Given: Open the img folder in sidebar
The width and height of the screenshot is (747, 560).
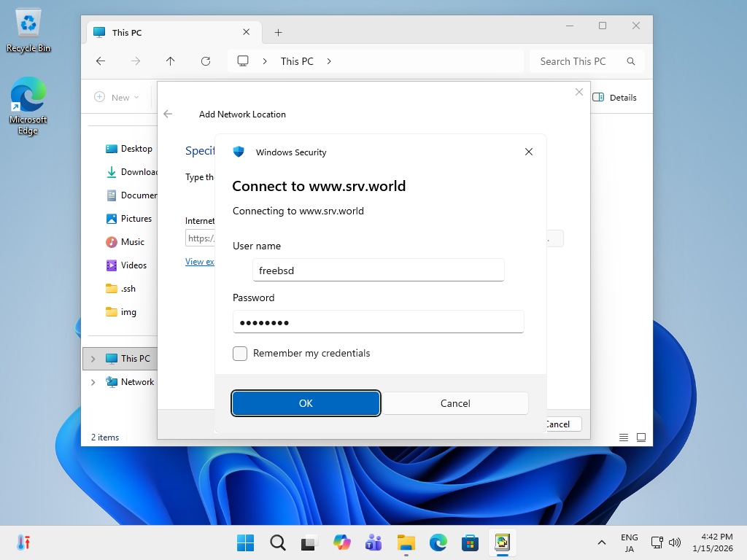Looking at the screenshot, I should coord(121,312).
